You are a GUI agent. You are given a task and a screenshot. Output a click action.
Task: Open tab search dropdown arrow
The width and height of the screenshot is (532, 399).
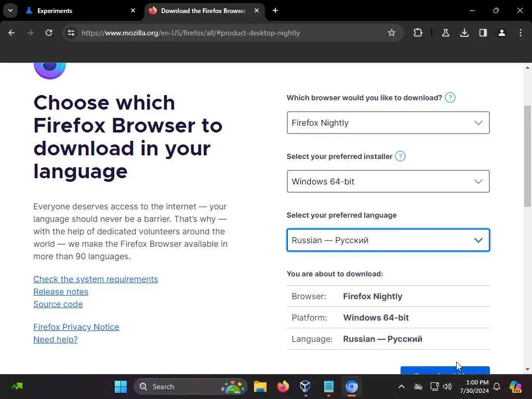[10, 10]
